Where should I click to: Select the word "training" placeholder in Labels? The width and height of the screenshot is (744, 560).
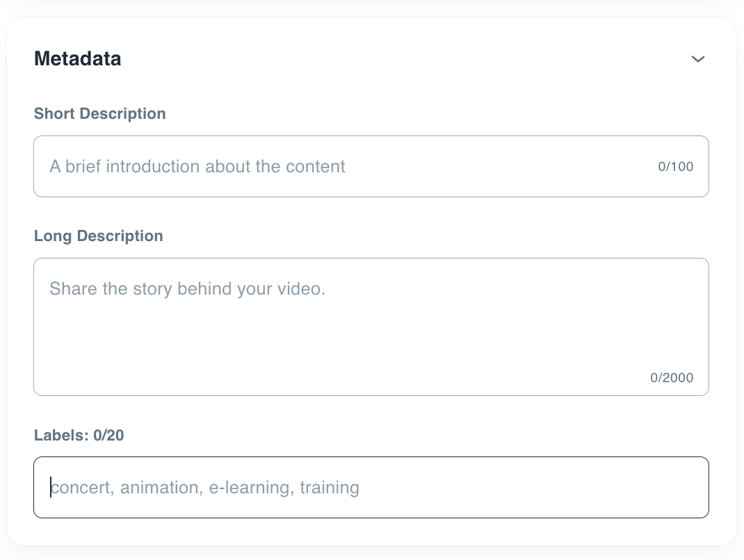tap(330, 488)
